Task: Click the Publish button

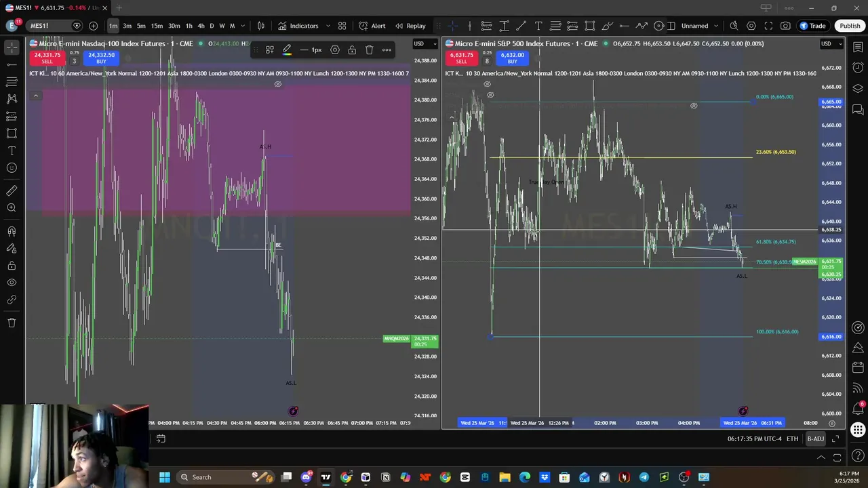Action: (850, 26)
